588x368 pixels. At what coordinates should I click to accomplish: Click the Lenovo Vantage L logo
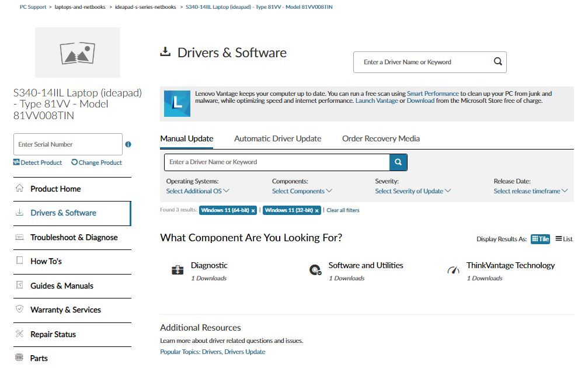tap(177, 103)
